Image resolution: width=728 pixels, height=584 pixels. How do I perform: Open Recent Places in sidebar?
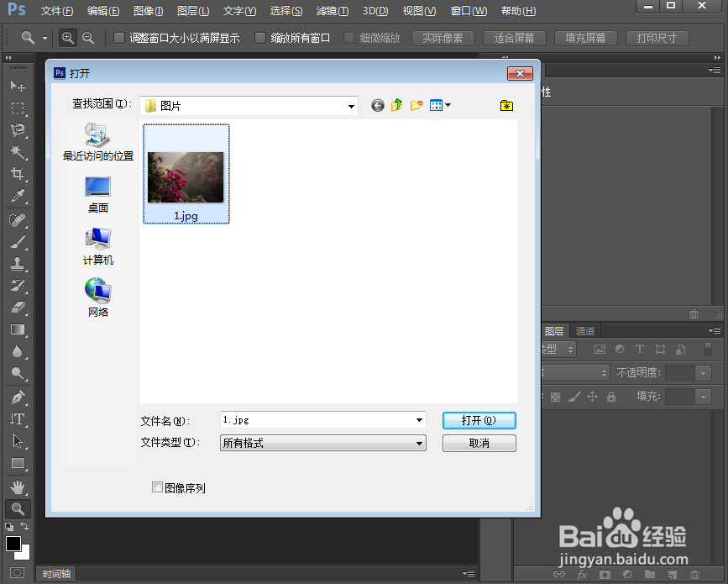[x=98, y=142]
